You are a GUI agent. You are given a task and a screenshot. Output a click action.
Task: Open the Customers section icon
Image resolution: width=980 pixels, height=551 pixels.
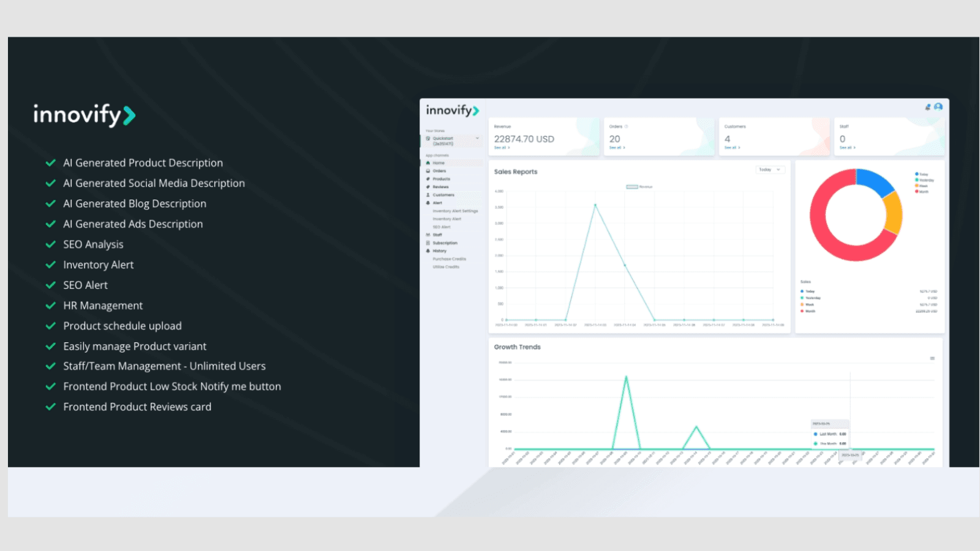(428, 195)
